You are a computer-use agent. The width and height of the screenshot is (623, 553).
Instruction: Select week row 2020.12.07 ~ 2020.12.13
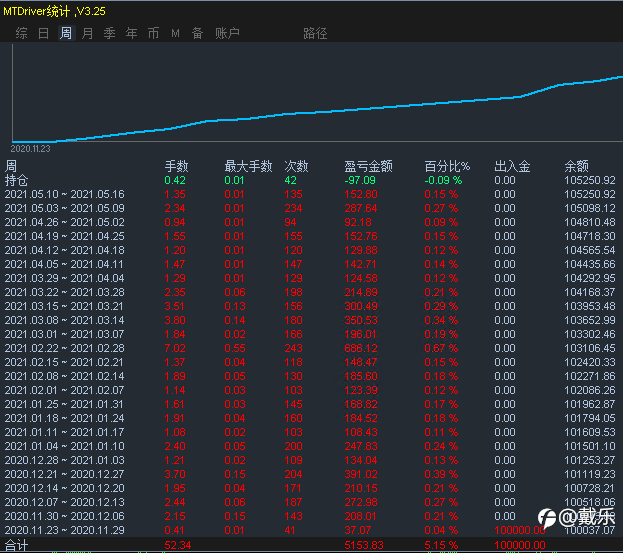[64, 502]
